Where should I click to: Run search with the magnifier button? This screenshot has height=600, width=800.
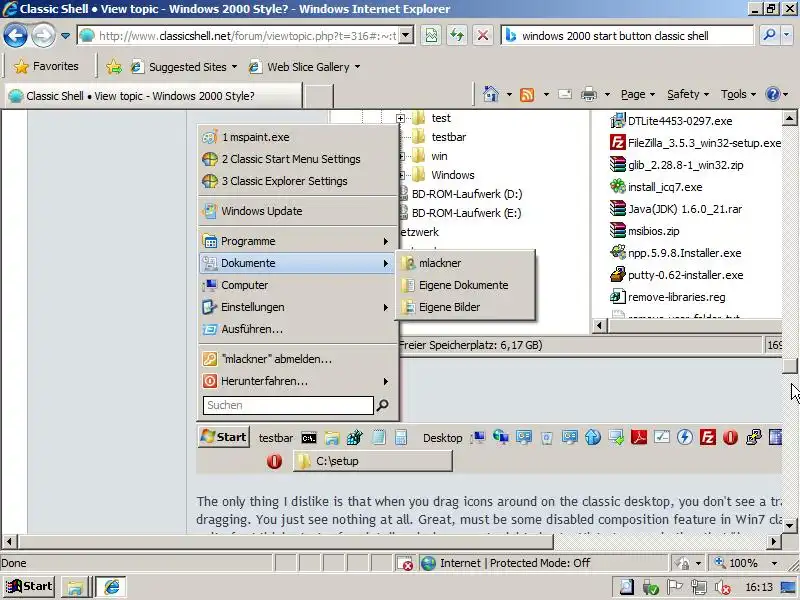769,36
